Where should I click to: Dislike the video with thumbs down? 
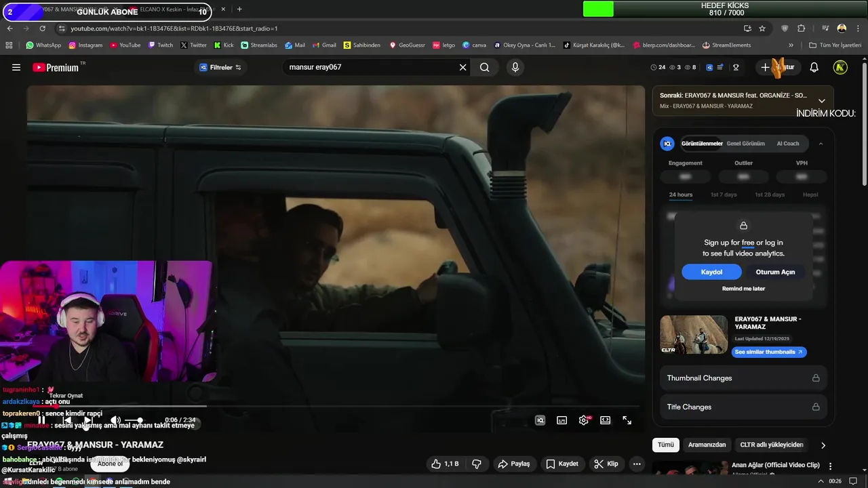click(x=477, y=464)
